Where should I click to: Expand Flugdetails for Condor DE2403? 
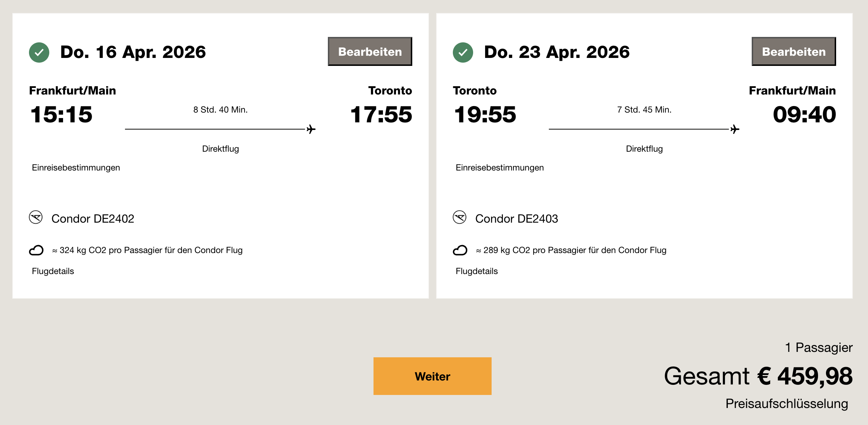(x=477, y=271)
